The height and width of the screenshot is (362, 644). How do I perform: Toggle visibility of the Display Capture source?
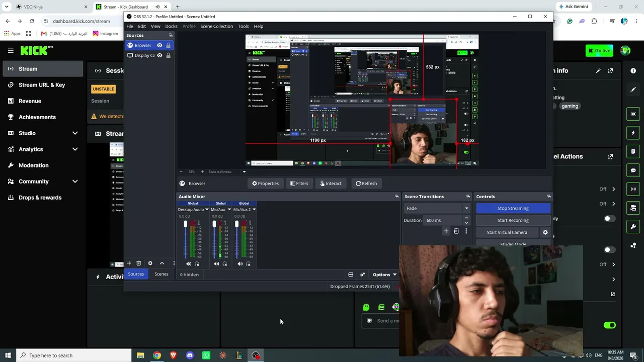[x=159, y=55]
